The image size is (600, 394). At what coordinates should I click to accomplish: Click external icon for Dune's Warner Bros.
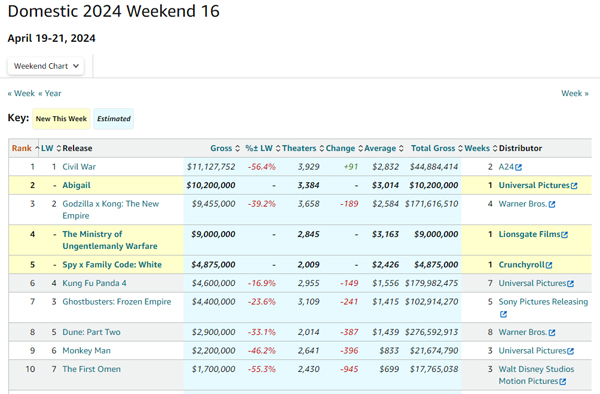552,333
